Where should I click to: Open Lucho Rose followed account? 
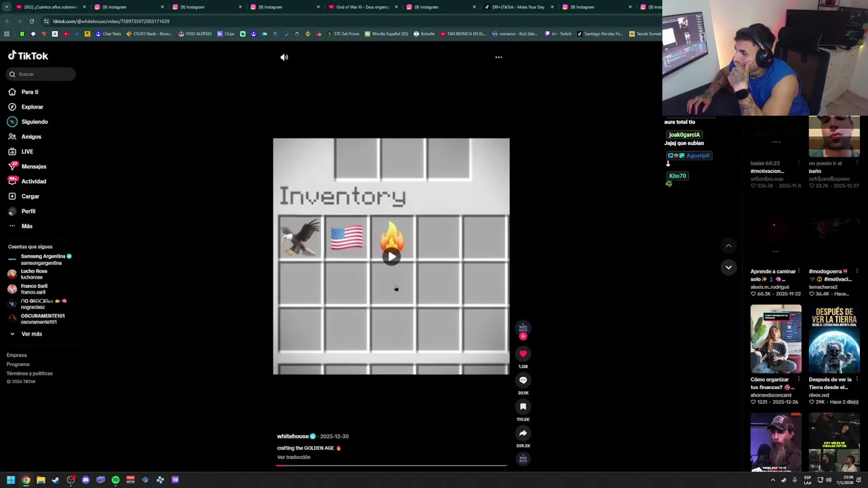pos(27,274)
